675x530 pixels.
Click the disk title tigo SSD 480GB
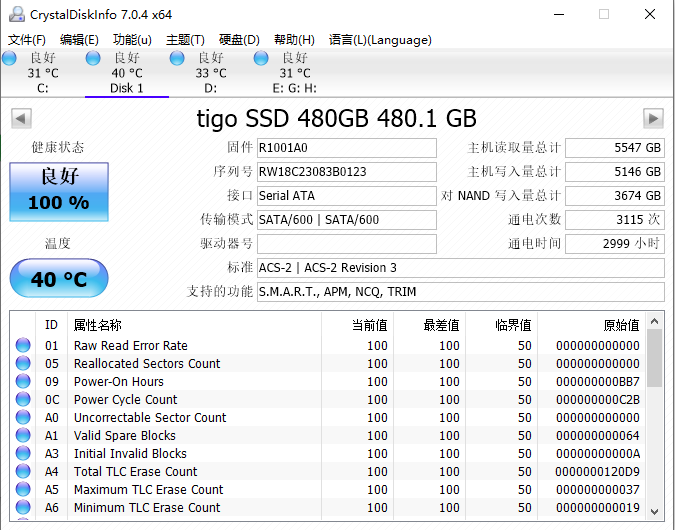[336, 118]
